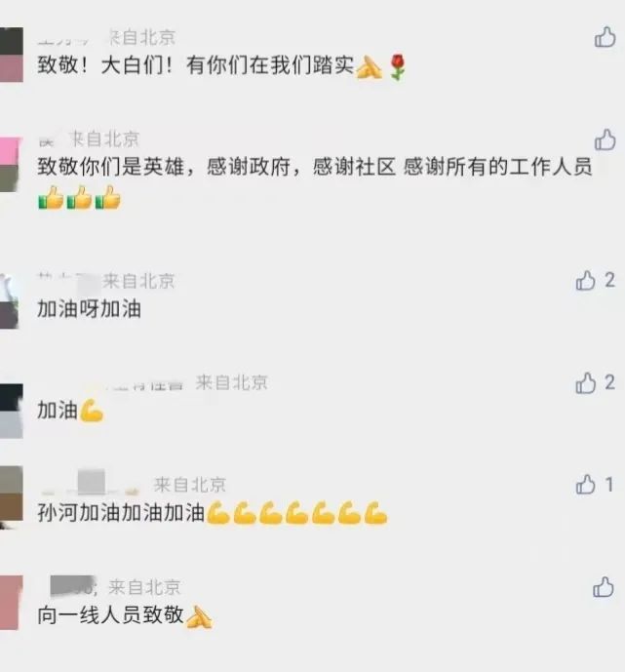The image size is (625, 672).
Task: Open avatar of 向一线人员致敬 commenter
Action: tap(11, 603)
